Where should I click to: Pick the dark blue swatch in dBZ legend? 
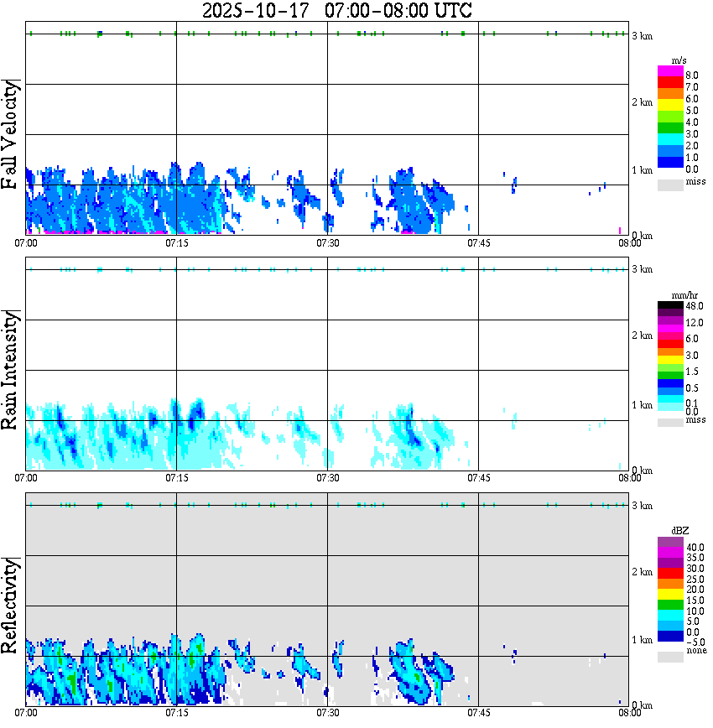pos(670,636)
